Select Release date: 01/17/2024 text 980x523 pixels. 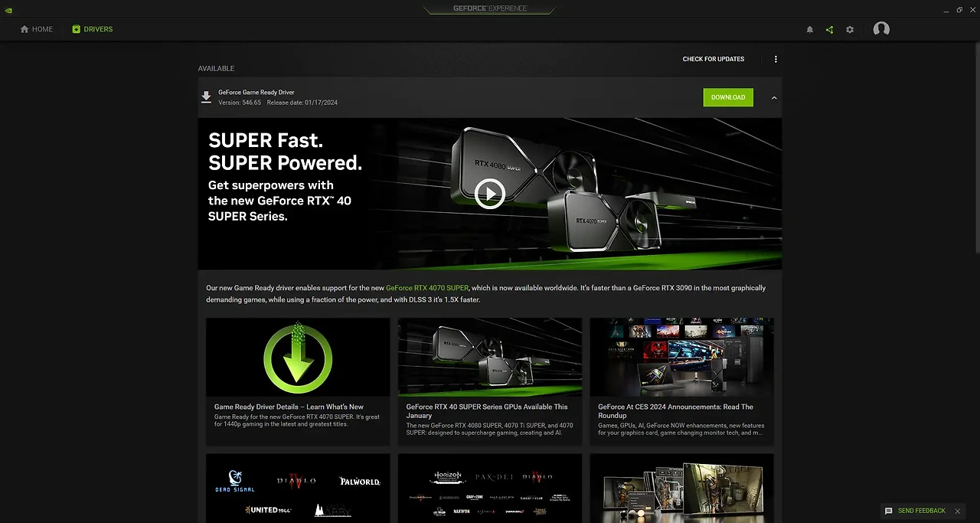(x=302, y=103)
